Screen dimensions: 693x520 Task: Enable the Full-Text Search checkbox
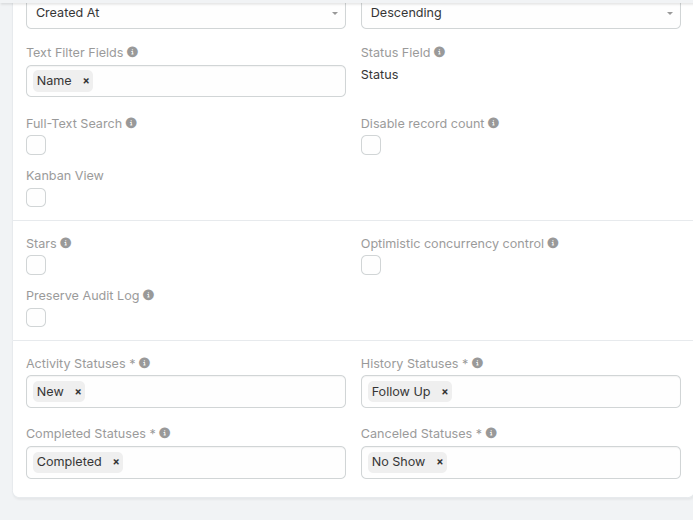tap(36, 145)
